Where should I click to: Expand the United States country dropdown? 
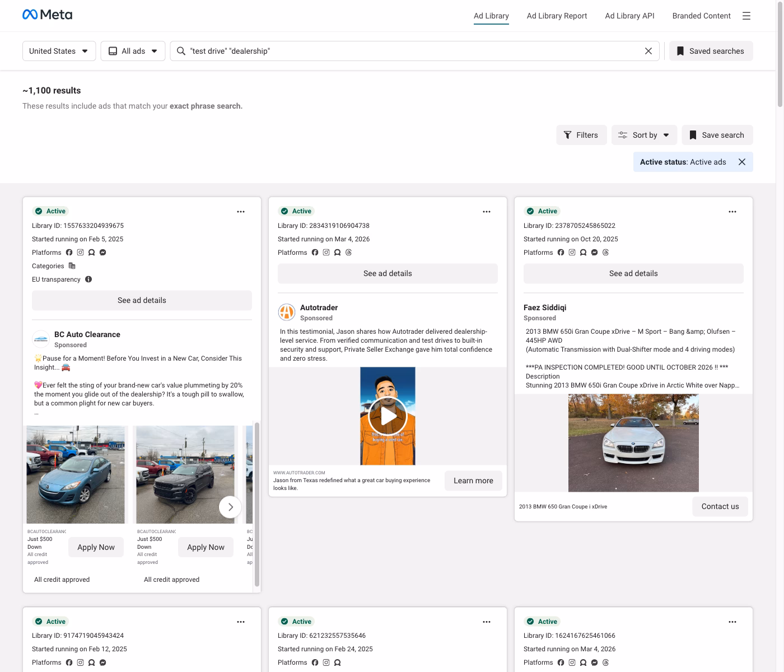(59, 51)
